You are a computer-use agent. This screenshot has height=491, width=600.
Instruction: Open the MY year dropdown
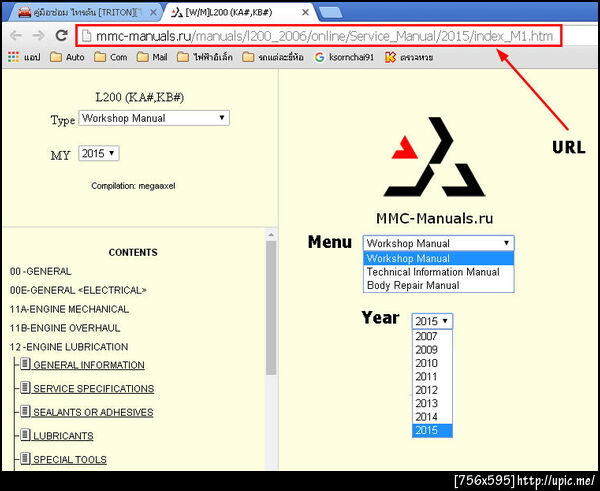point(99,153)
